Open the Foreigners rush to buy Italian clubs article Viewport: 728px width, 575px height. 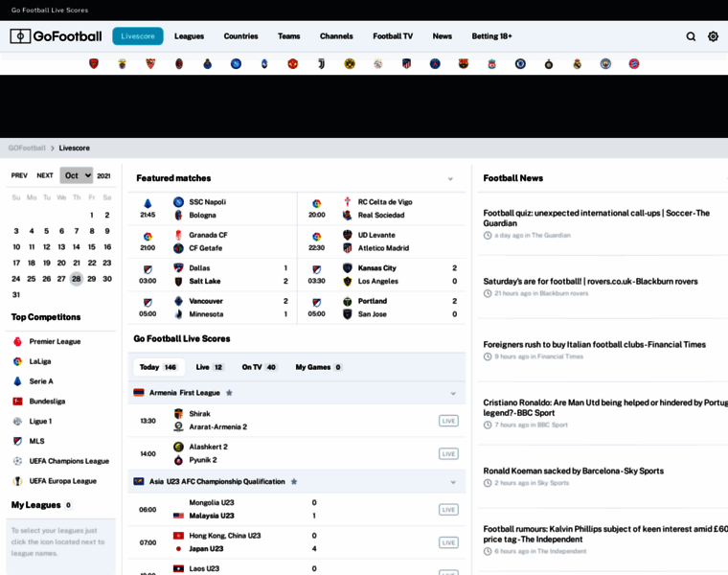click(x=594, y=345)
